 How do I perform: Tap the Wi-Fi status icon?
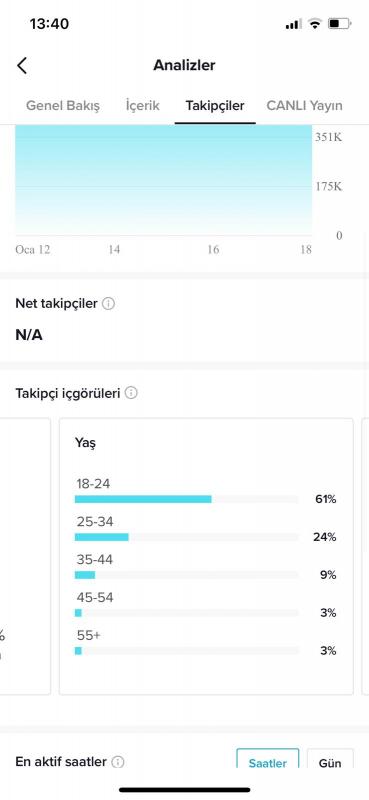tap(315, 23)
